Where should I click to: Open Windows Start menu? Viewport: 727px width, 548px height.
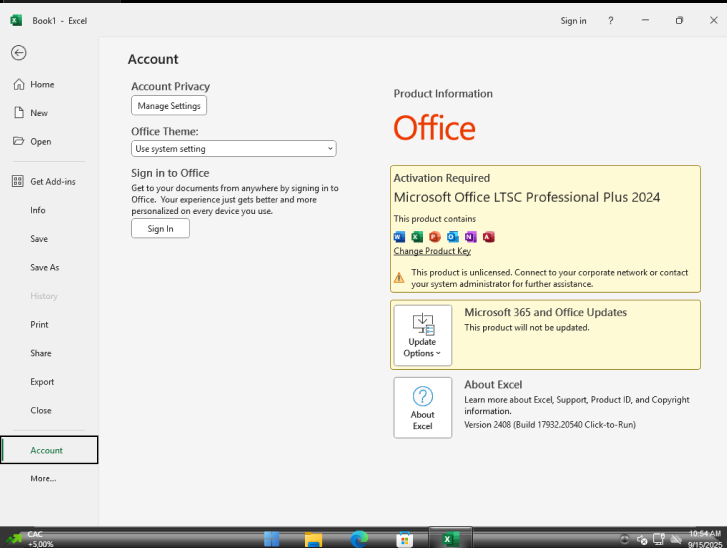coord(271,539)
